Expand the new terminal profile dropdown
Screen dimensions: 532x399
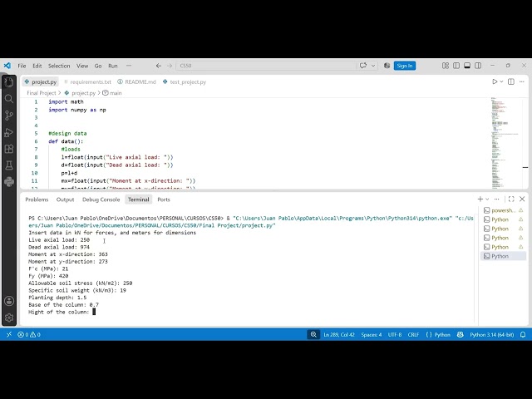[487, 199]
